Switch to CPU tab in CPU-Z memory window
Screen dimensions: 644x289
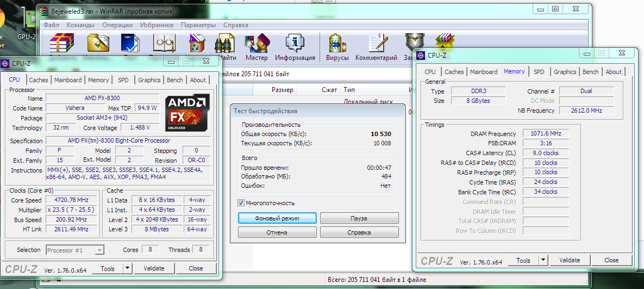coord(430,71)
